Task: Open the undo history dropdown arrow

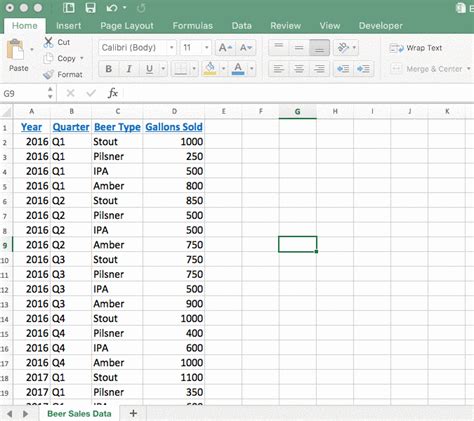Action: [x=125, y=8]
